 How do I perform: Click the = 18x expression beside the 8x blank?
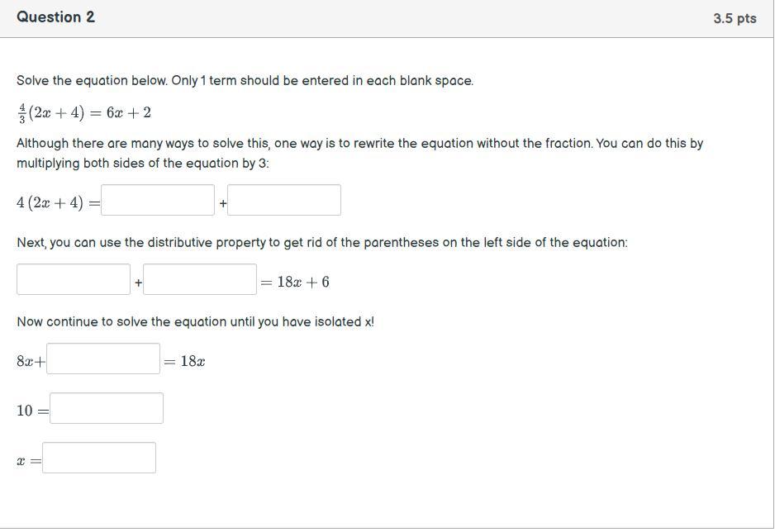click(184, 362)
